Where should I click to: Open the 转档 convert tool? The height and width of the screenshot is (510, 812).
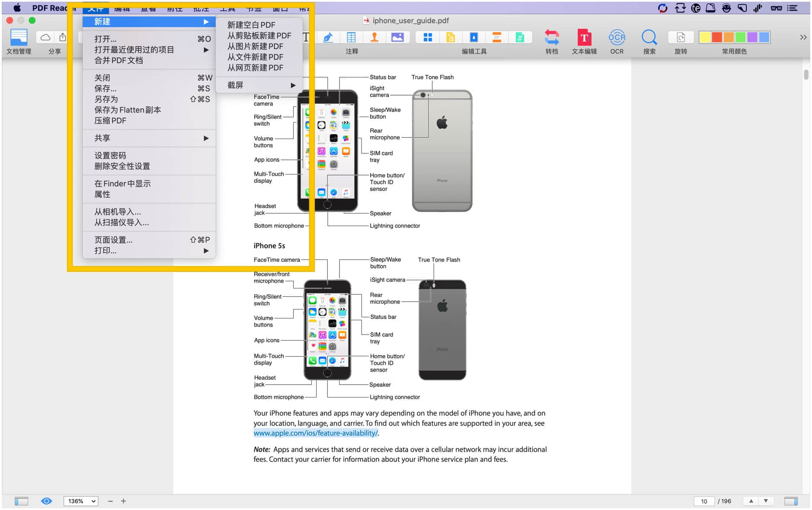[x=552, y=41]
